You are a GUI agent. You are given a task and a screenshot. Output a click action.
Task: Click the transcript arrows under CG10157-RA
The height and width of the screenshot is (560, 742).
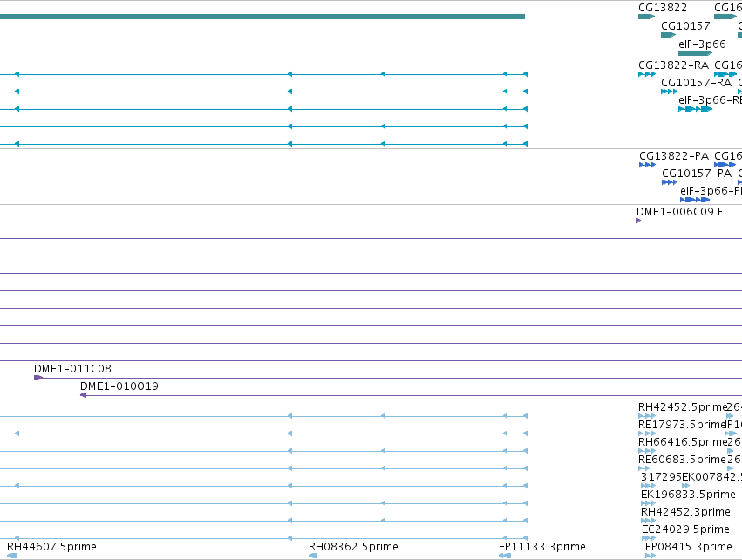669,92
